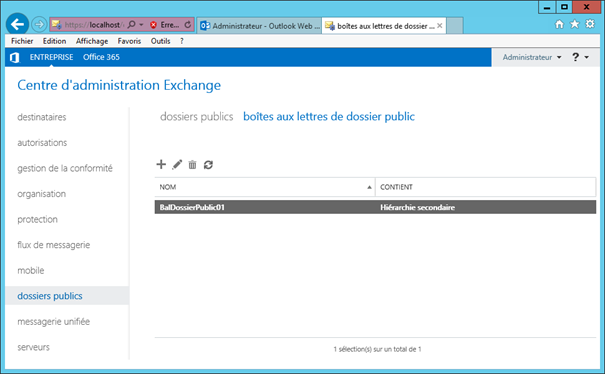Image resolution: width=605 pixels, height=374 pixels.
Task: Close the boîtes aux lettres de dossier tab
Action: click(439, 26)
